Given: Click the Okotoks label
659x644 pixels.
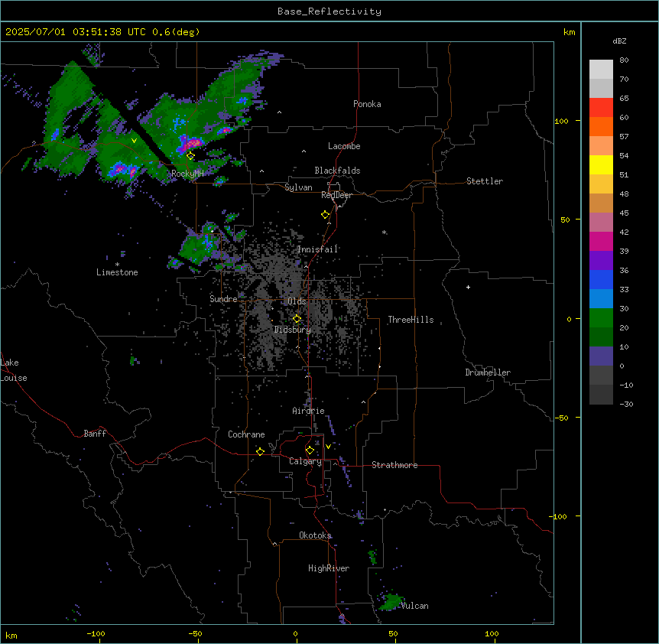Looking at the screenshot, I should tap(315, 535).
